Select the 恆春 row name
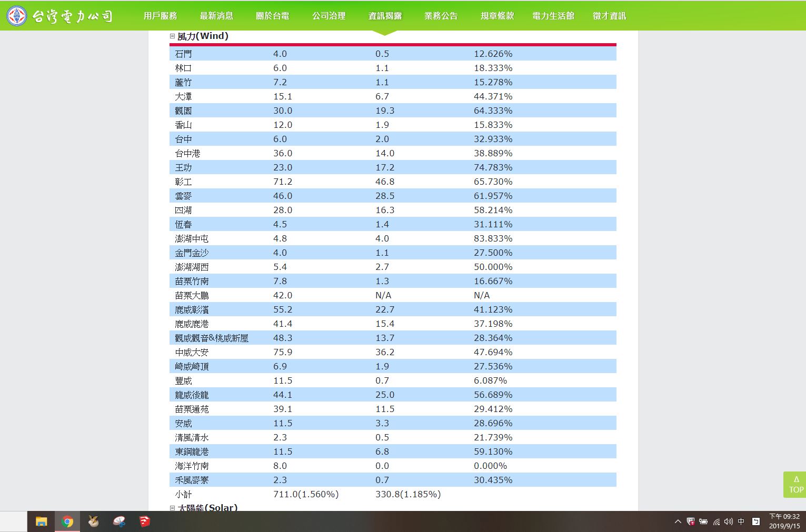Image resolution: width=806 pixels, height=532 pixels. point(183,224)
